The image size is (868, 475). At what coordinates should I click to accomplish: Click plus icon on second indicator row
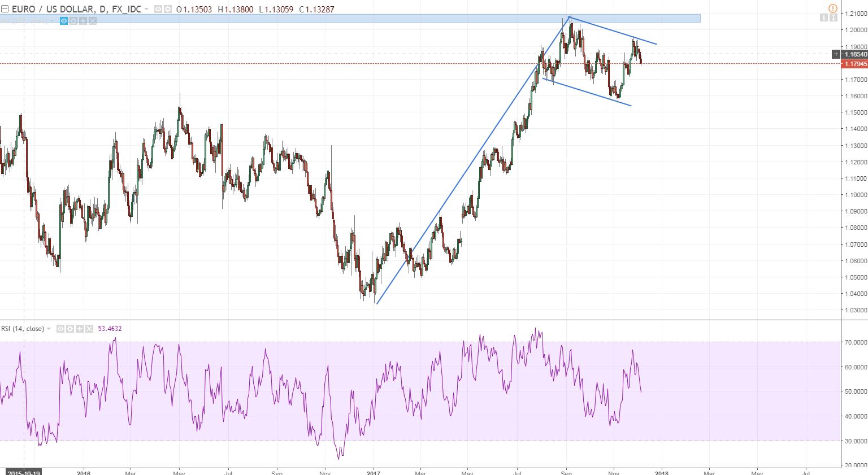tap(83, 21)
